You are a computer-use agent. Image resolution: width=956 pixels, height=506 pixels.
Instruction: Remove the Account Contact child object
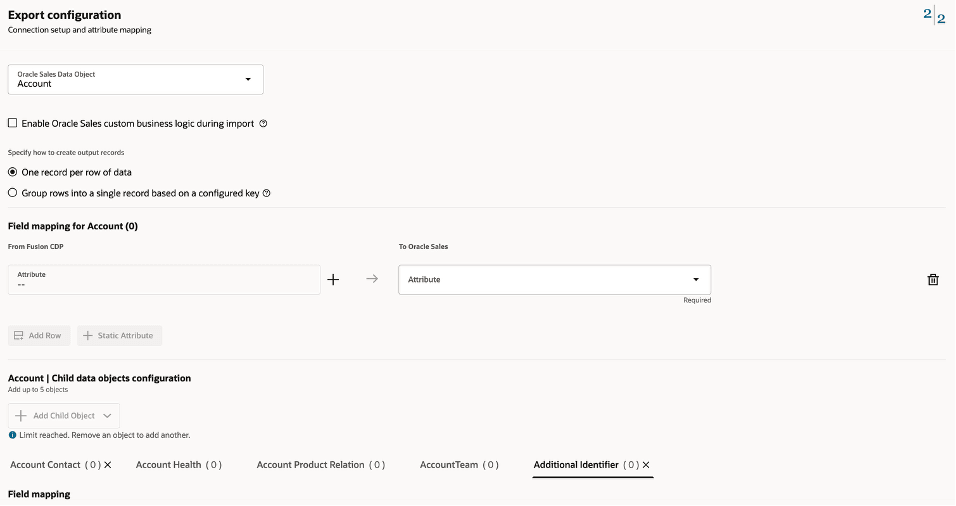pyautogui.click(x=108, y=465)
